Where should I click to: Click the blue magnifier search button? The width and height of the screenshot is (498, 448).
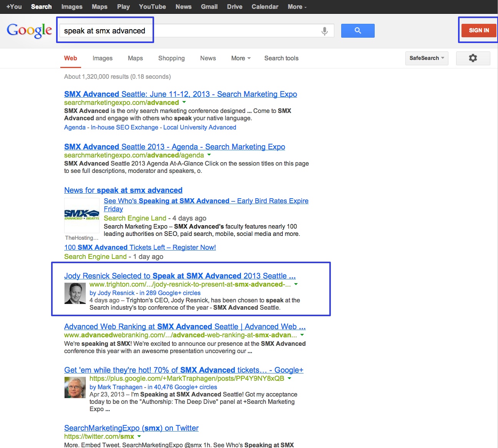(x=358, y=31)
